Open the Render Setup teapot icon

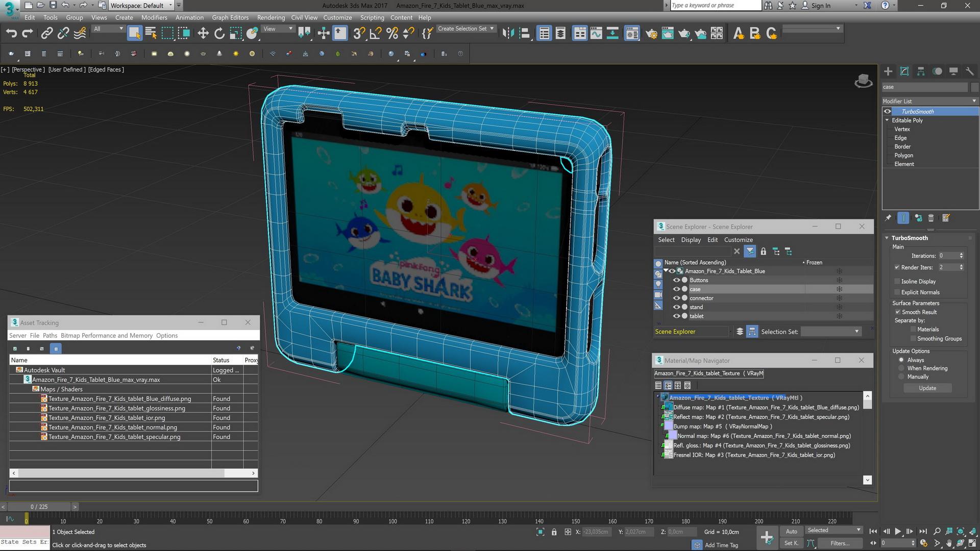[x=651, y=34]
